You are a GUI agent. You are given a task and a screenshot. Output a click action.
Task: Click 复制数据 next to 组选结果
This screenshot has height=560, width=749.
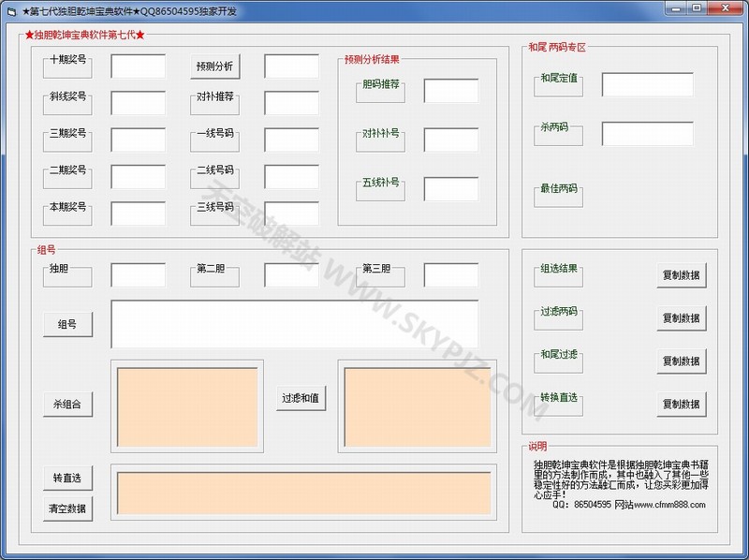click(x=681, y=276)
